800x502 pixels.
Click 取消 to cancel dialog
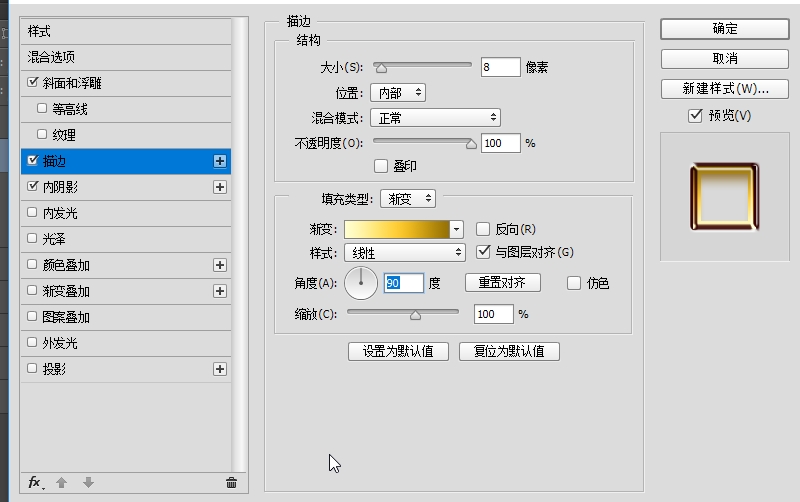click(x=725, y=59)
